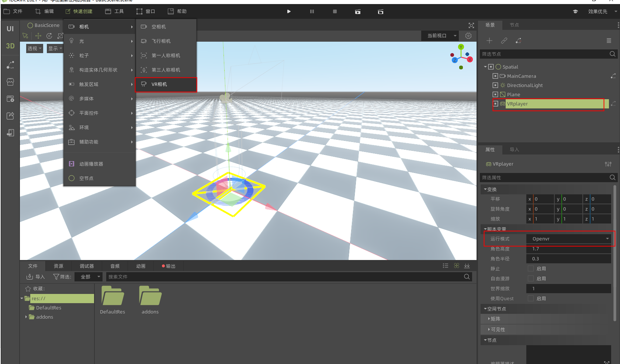Enable the 使用Quest checkbox
The height and width of the screenshot is (364, 620).
pos(531,298)
